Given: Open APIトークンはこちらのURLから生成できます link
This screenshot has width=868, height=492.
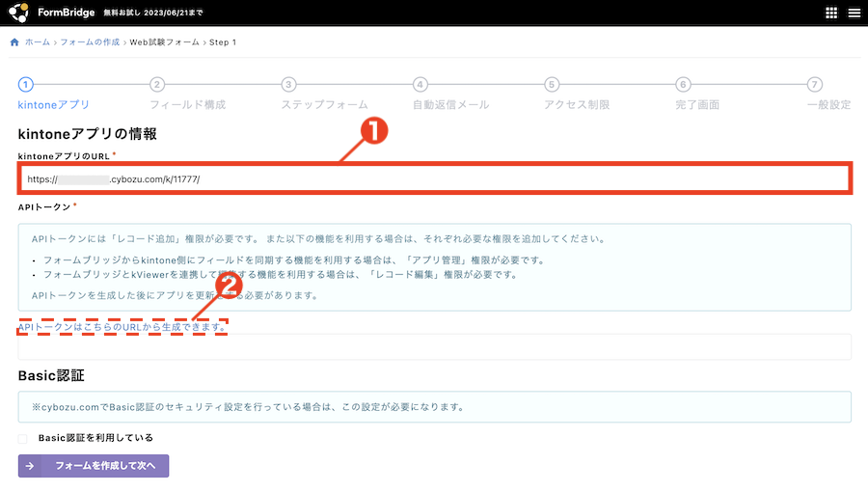Looking at the screenshot, I should [122, 327].
